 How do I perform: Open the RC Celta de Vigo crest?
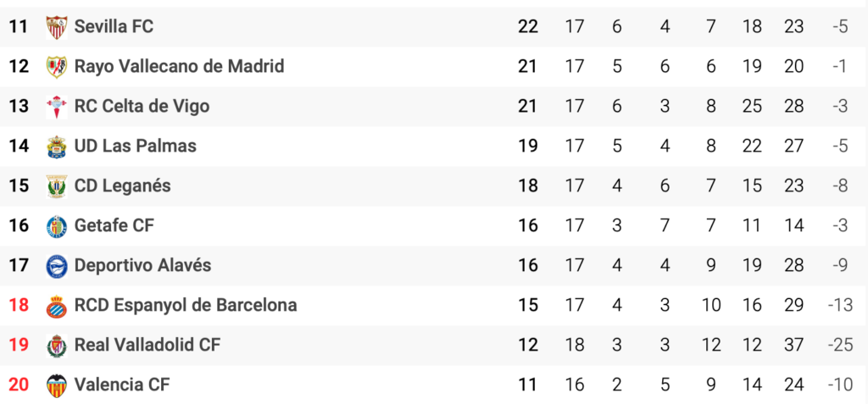click(57, 107)
